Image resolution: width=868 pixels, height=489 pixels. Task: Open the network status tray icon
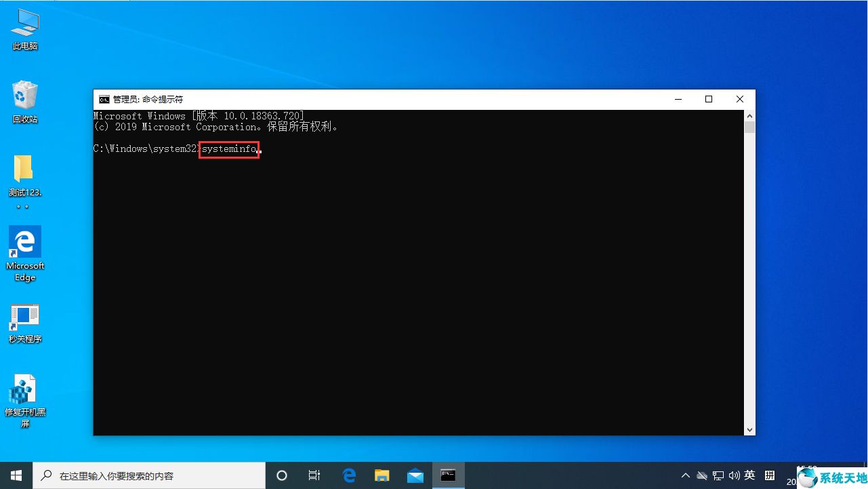[x=718, y=475]
